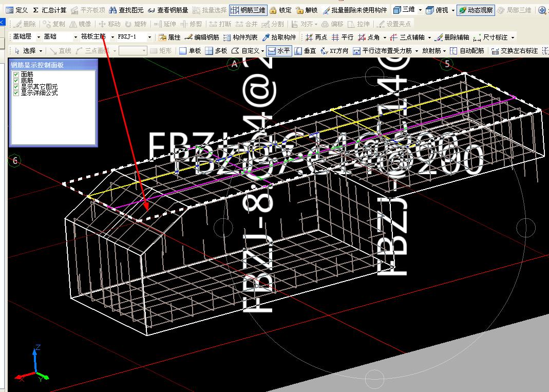Screen dimensions: 549x392
Task: Click the pan/zoom globe icon at toolbar end
Action: pyautogui.click(x=542, y=10)
